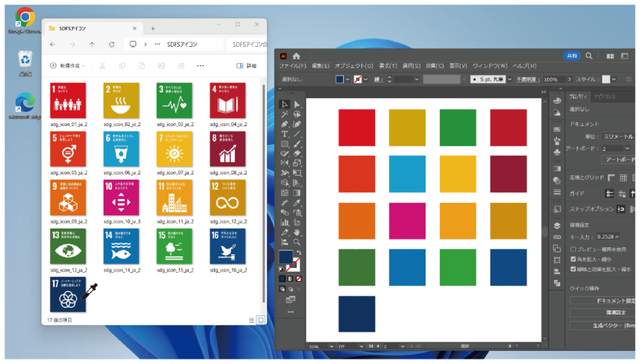Open zoom level 50% dropdown
Image resolution: width=640 pixels, height=364 pixels.
click(x=331, y=347)
